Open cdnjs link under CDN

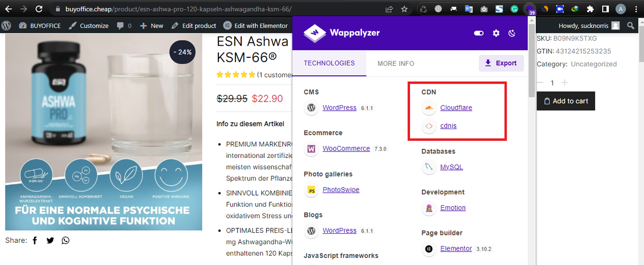448,126
